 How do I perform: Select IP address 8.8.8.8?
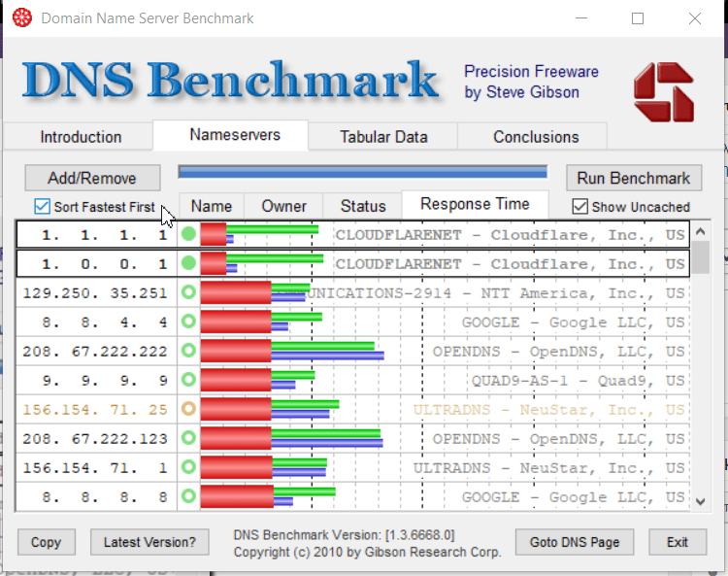(x=105, y=497)
